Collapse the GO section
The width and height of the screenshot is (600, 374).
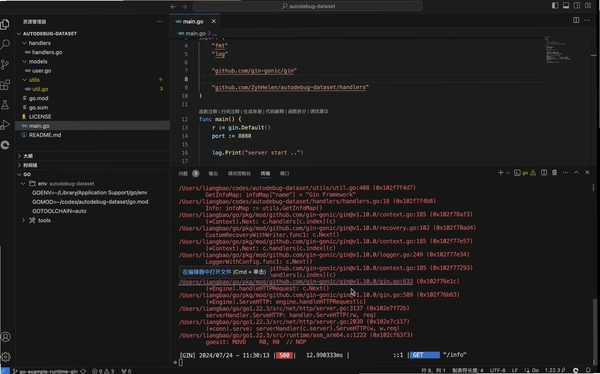92,174
